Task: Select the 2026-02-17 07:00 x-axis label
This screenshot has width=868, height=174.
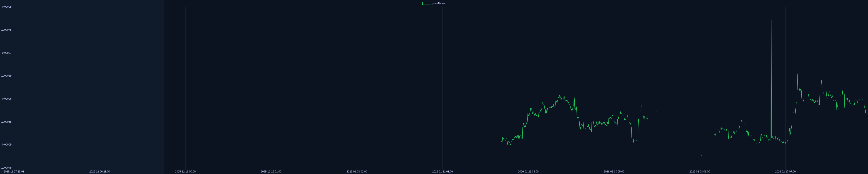Action: click(785, 172)
